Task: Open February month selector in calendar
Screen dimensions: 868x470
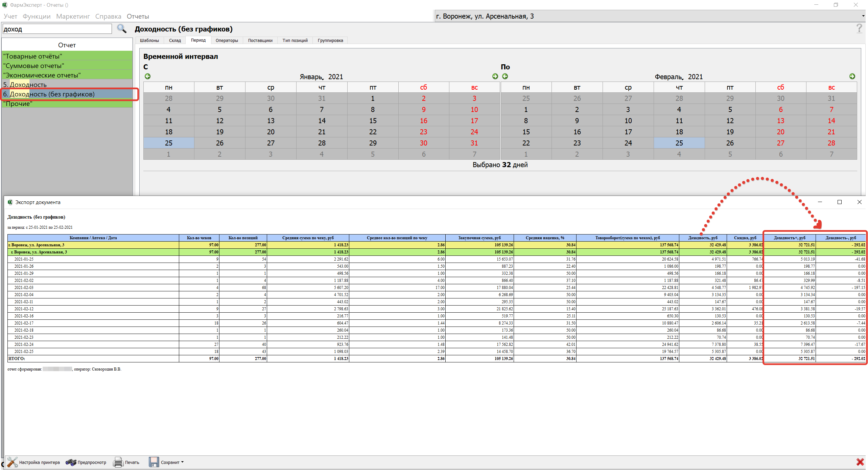Action: pos(669,77)
